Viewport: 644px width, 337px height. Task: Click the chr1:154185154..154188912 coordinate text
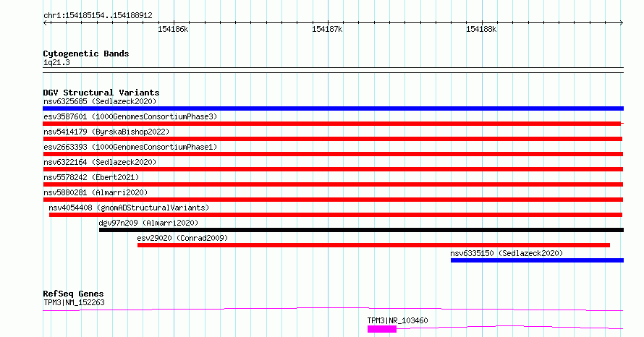click(98, 16)
